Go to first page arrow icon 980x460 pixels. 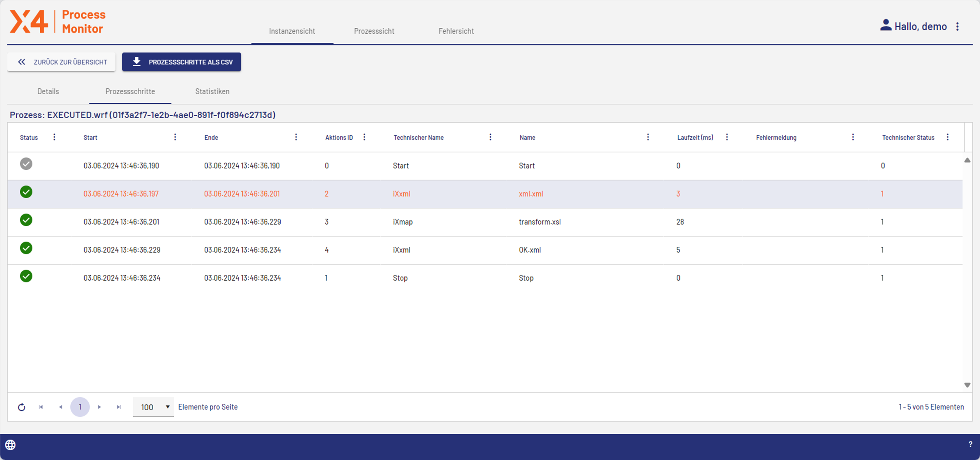pos(41,407)
